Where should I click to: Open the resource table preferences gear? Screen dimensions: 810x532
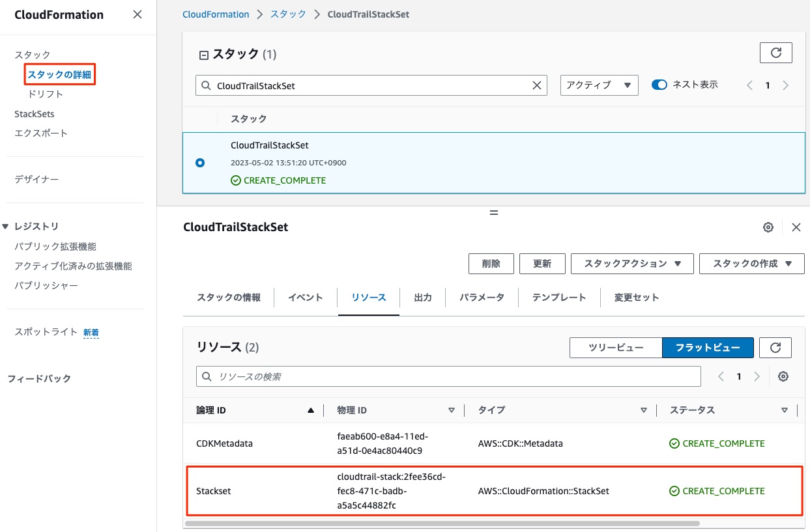(783, 376)
